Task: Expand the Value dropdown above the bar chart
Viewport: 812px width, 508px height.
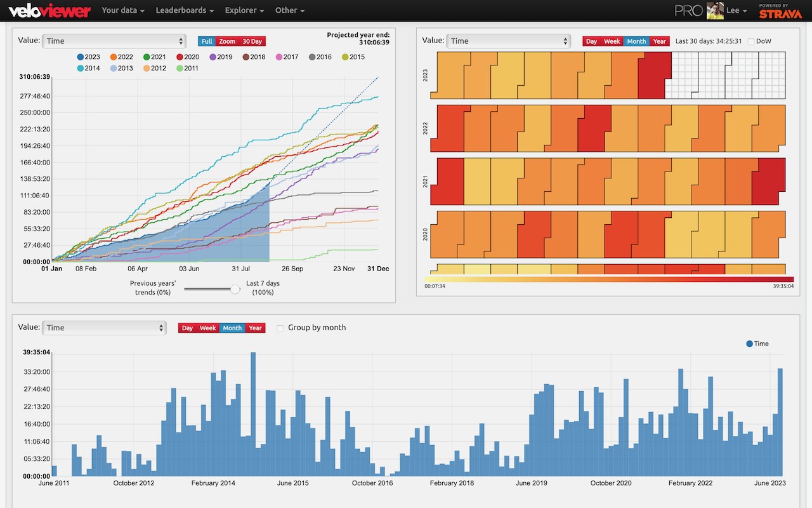Action: tap(104, 328)
